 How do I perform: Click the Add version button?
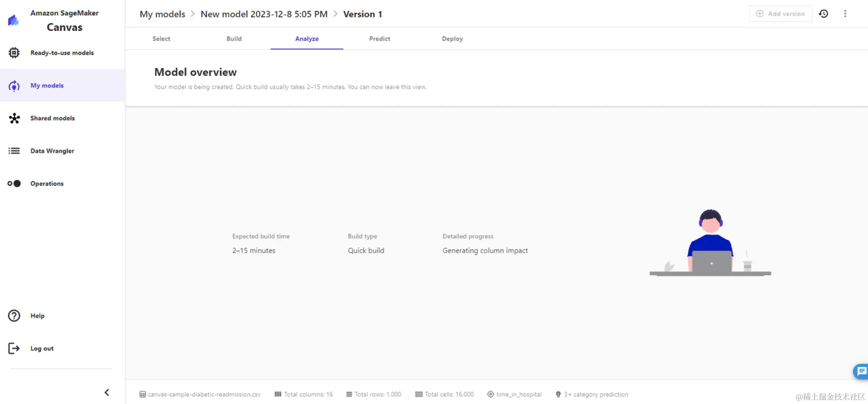[x=780, y=14]
